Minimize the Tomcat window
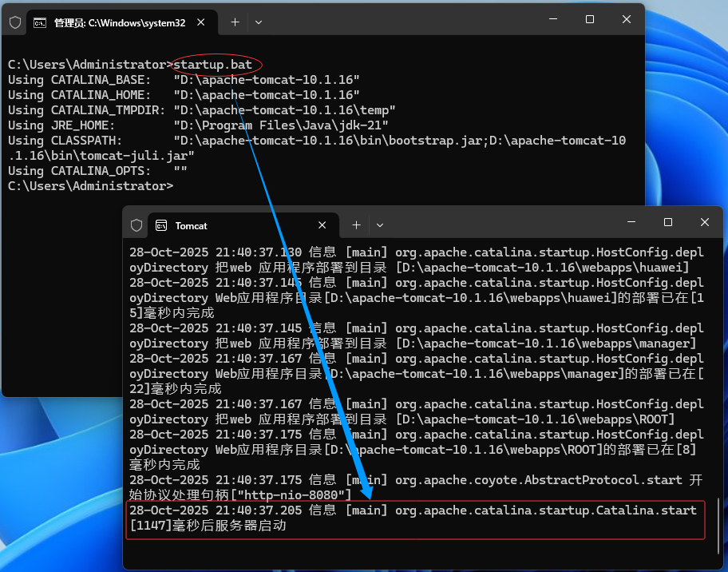Viewport: 728px width, 572px height. click(631, 222)
